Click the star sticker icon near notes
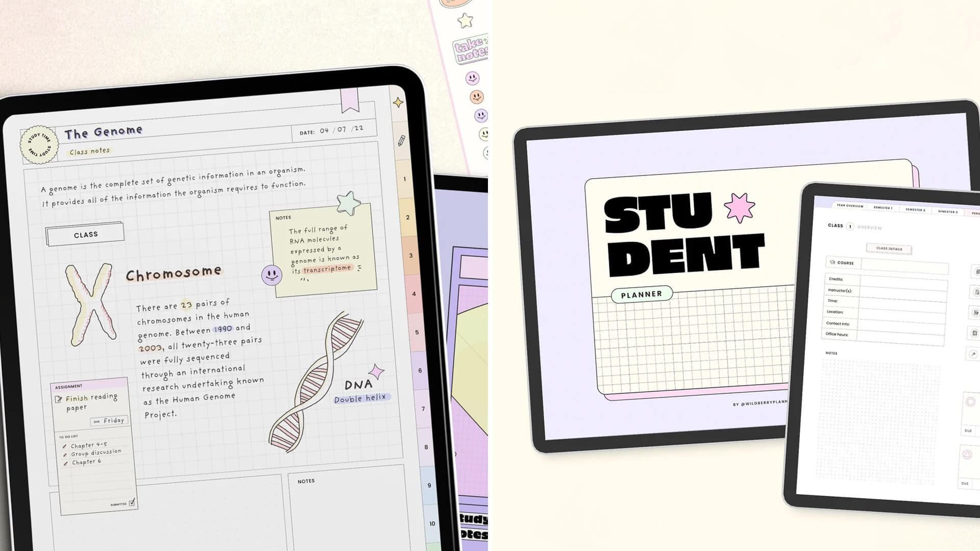The image size is (980, 551). tap(347, 200)
